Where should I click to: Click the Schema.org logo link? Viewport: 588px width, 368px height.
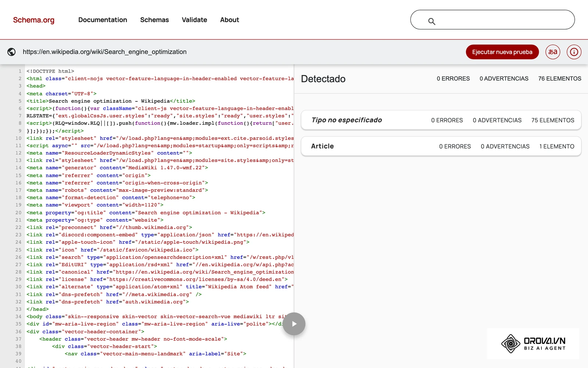tap(33, 20)
